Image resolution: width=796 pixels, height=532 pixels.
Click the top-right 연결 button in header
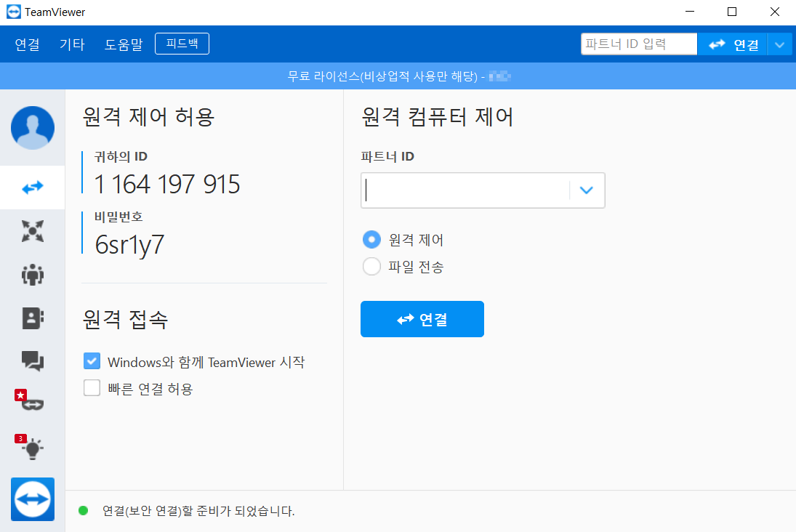(732, 44)
